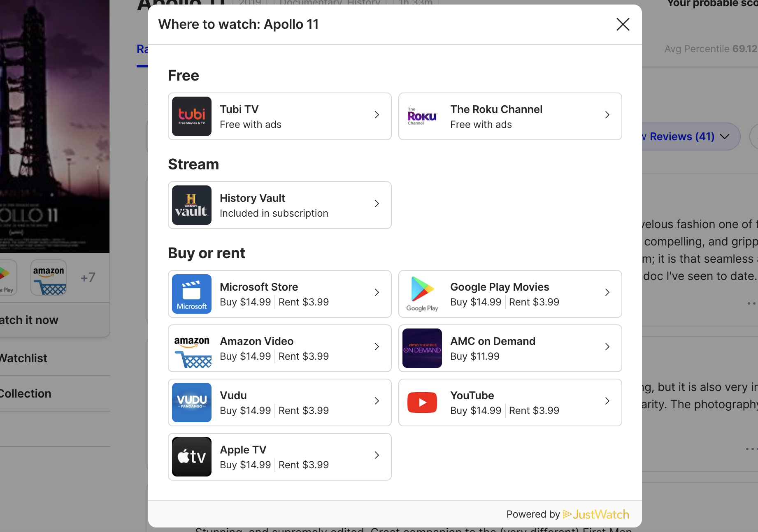Select History Vault Included in subscription text

274,213
